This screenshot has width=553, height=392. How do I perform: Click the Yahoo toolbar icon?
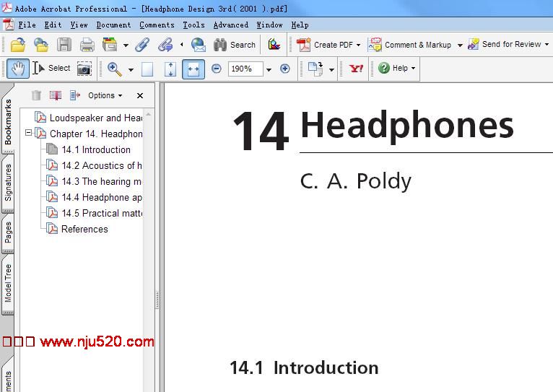357,69
